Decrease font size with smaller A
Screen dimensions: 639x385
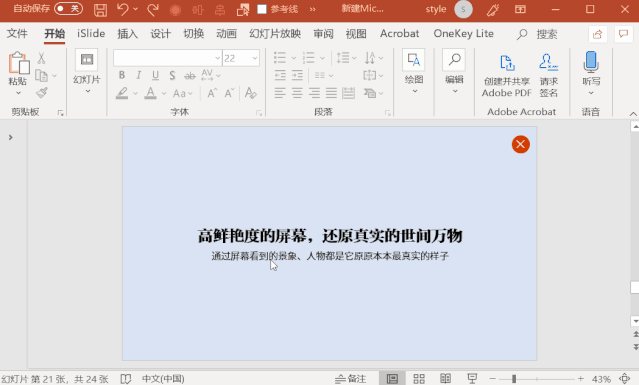coord(229,93)
